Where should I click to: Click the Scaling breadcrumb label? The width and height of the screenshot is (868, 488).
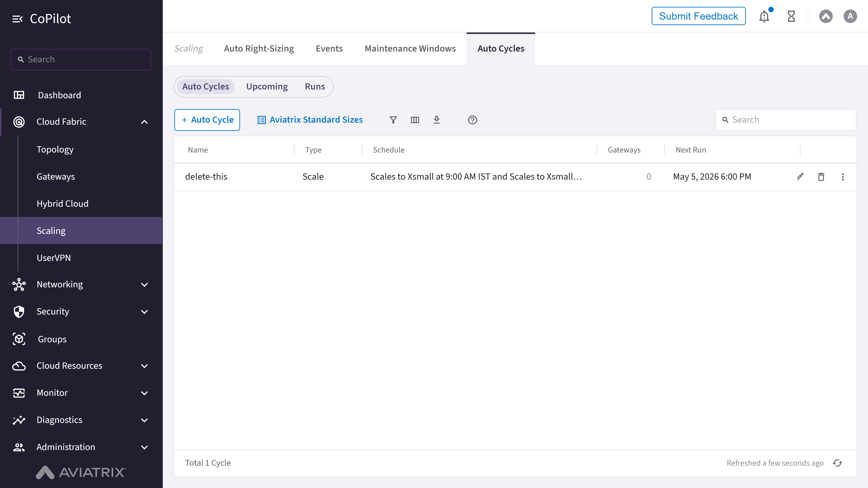coord(188,49)
